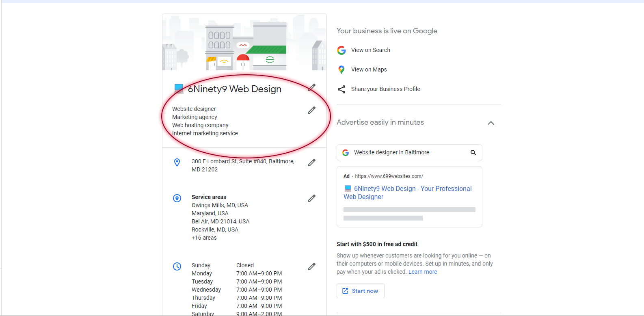Click the 6Ninety9 Web Design business name
Viewport: 644px width, 316px height.
[x=234, y=89]
